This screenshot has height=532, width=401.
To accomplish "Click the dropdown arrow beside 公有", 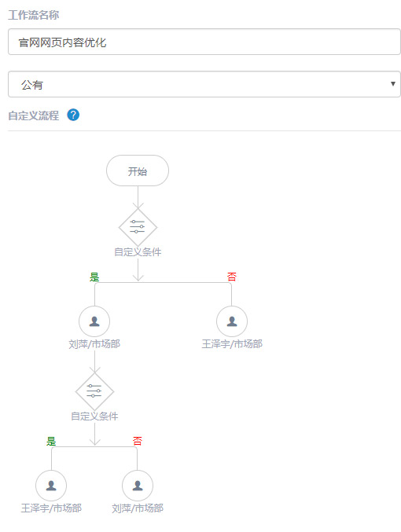I will coord(393,84).
